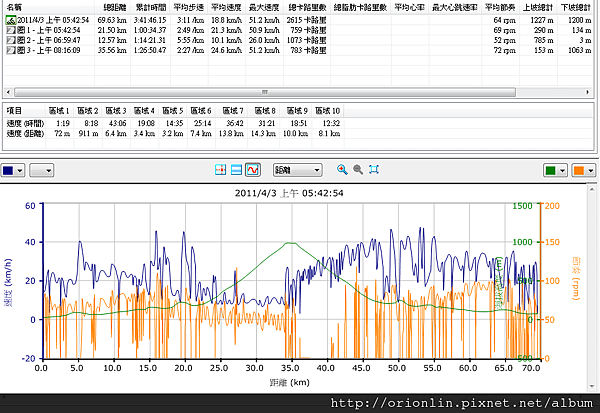Click the 12:32 time cell in 區域 10
The width and height of the screenshot is (600, 413).
(x=331, y=124)
